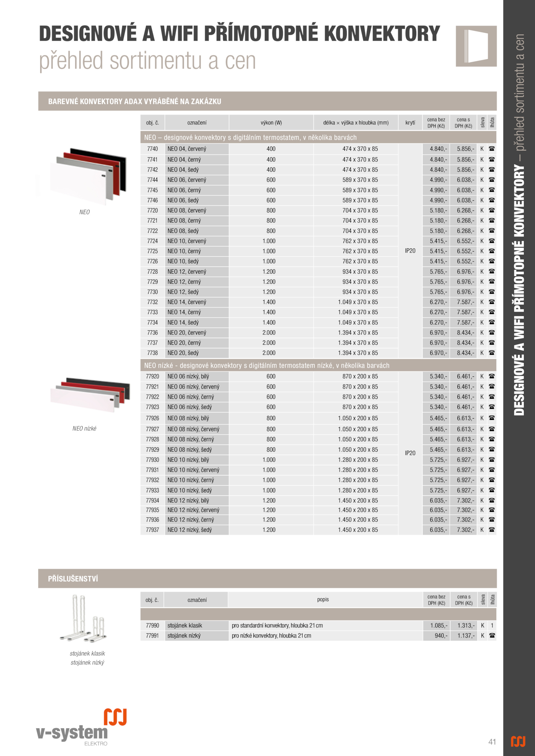Click the convector panel icon beside the title
The image size is (535, 756).
[476, 46]
